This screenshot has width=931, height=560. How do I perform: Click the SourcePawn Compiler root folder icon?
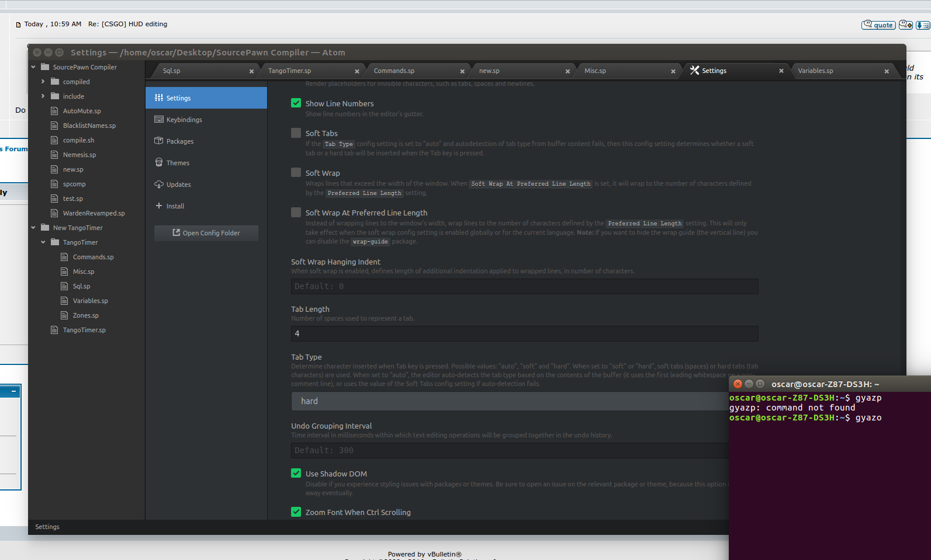[x=45, y=67]
